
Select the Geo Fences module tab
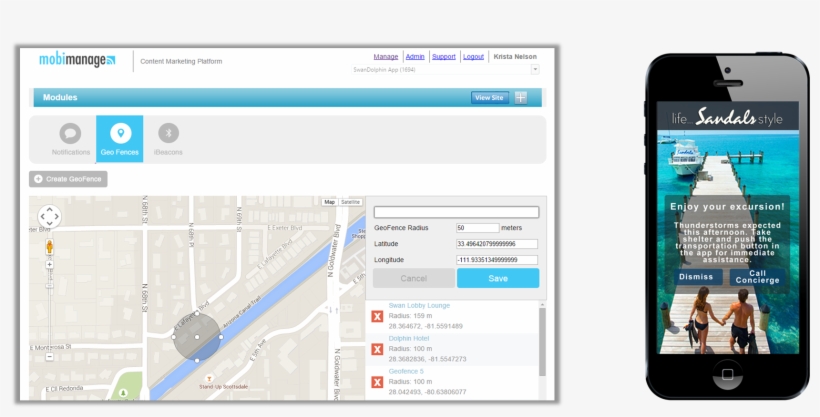(120, 139)
